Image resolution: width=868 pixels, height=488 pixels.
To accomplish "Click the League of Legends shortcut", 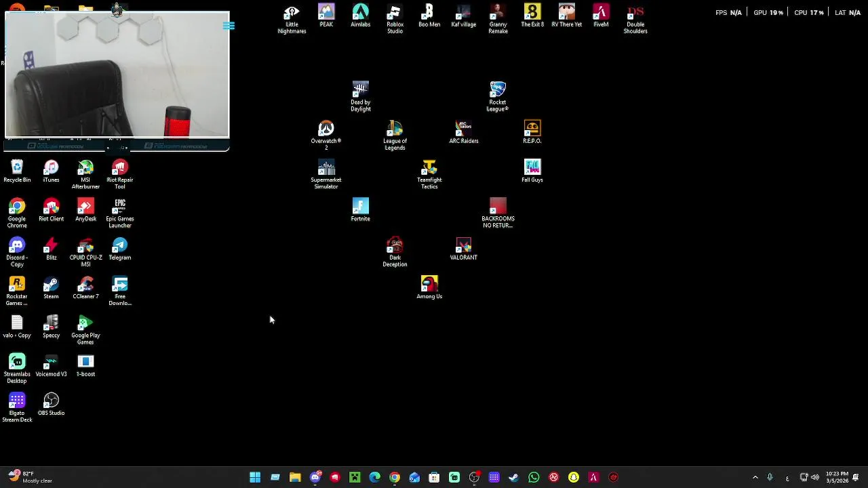I will 395,136.
